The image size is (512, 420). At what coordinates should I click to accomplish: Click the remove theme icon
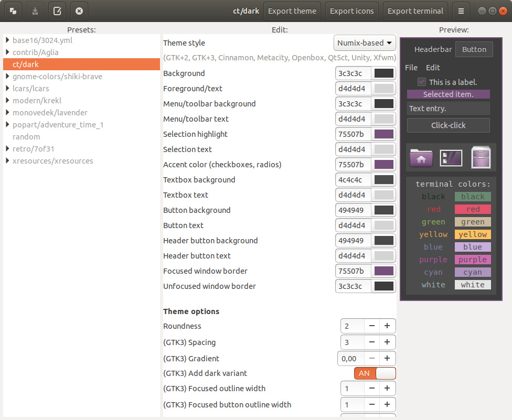pyautogui.click(x=79, y=11)
